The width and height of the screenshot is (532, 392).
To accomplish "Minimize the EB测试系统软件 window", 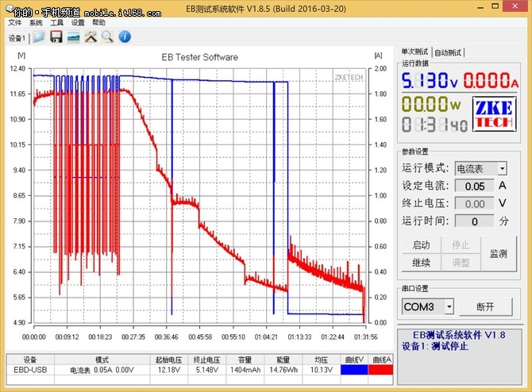I will [x=480, y=7].
